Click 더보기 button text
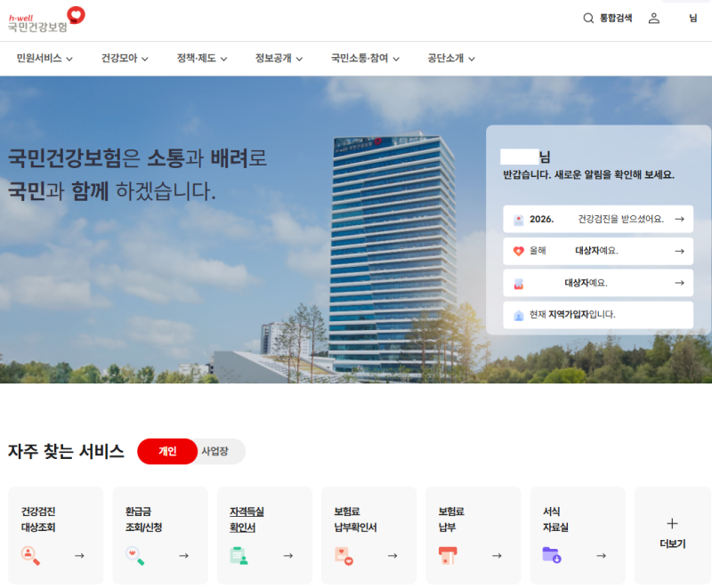Image resolution: width=712 pixels, height=588 pixels. point(673,544)
